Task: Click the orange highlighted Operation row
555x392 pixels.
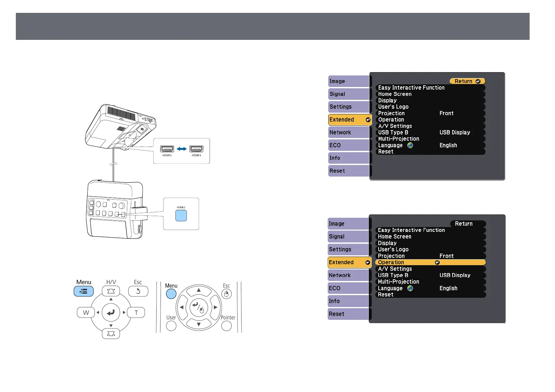Action: coord(431,263)
